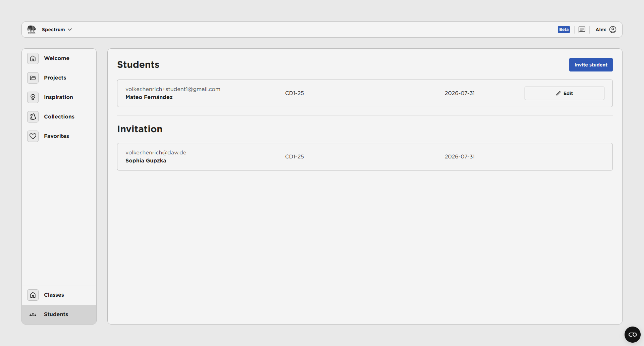
Task: Go to the Projects menu item
Action: coord(55,78)
